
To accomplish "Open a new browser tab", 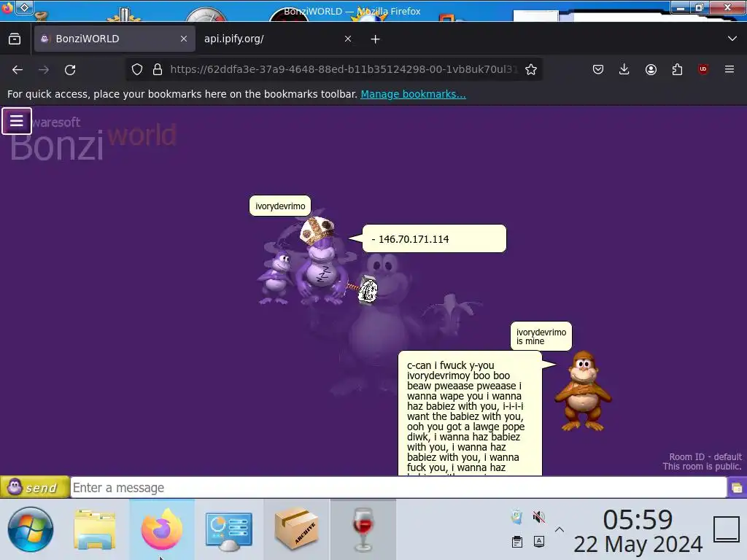I will pos(376,39).
